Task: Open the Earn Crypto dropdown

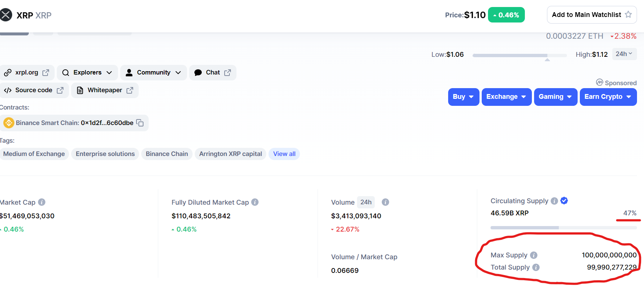Action: point(608,97)
